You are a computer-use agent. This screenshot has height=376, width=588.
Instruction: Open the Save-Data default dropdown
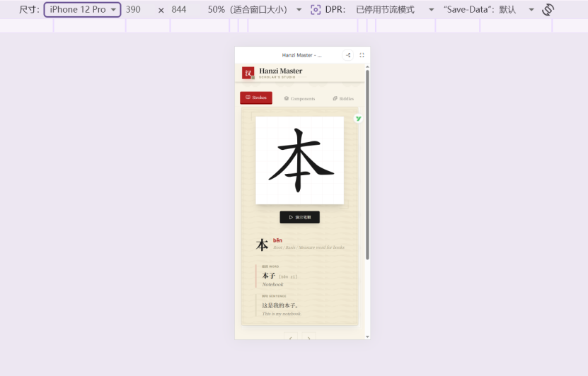coord(489,10)
